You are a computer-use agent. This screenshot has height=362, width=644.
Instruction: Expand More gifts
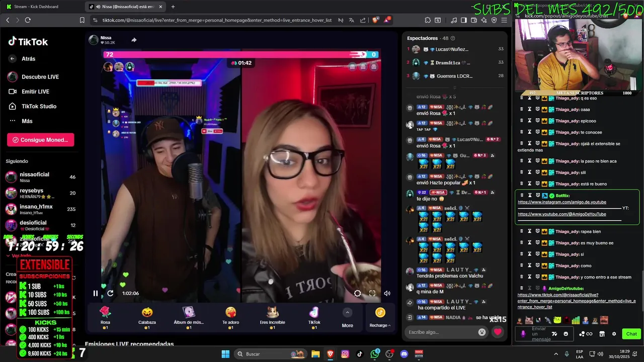(x=347, y=318)
